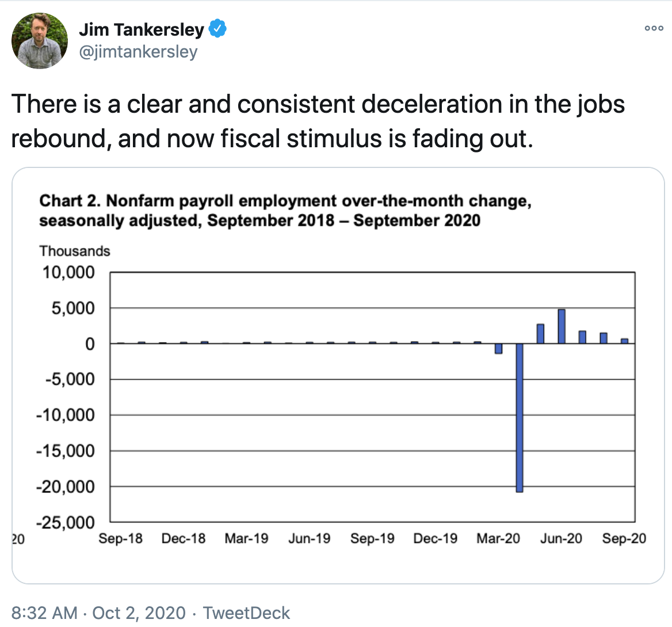Click the 8:32 AM Oct 2, 2020 timestamp

coord(98,613)
